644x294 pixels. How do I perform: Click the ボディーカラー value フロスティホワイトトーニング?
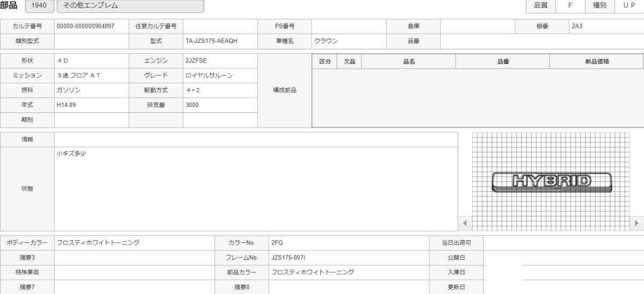click(x=98, y=242)
